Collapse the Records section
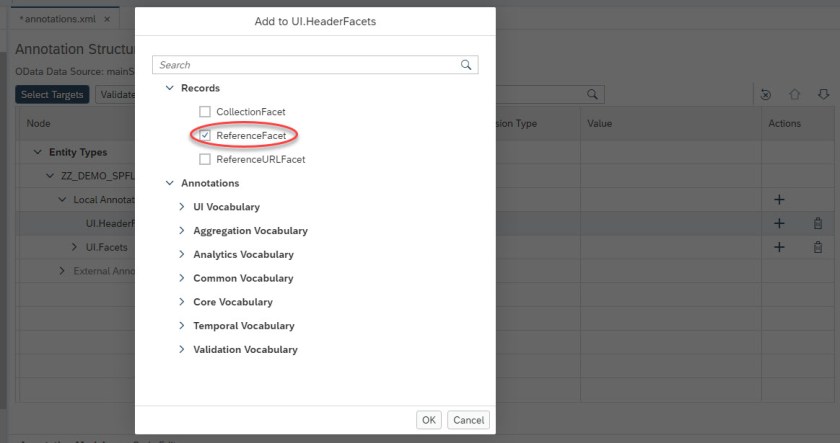This screenshot has width=840, height=443. point(169,88)
